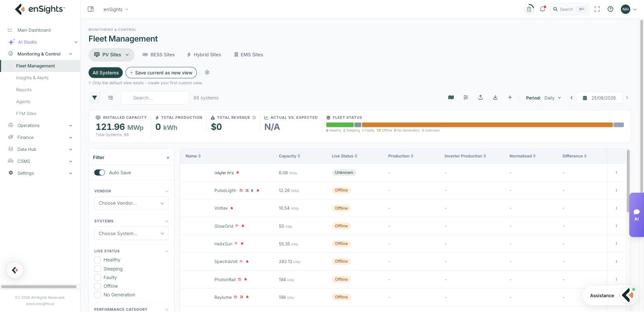Check the Faulty live status box

pyautogui.click(x=98, y=277)
